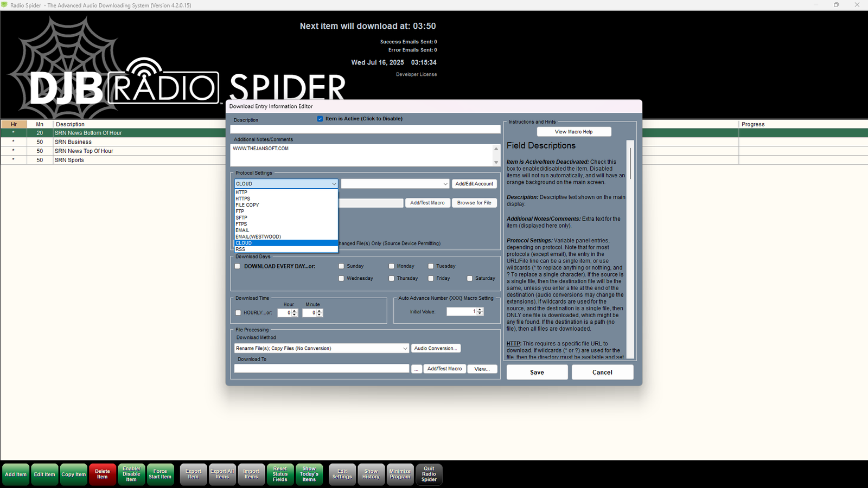Screen dimensions: 868x488
Task: Check the Thursday download day
Action: (x=391, y=278)
